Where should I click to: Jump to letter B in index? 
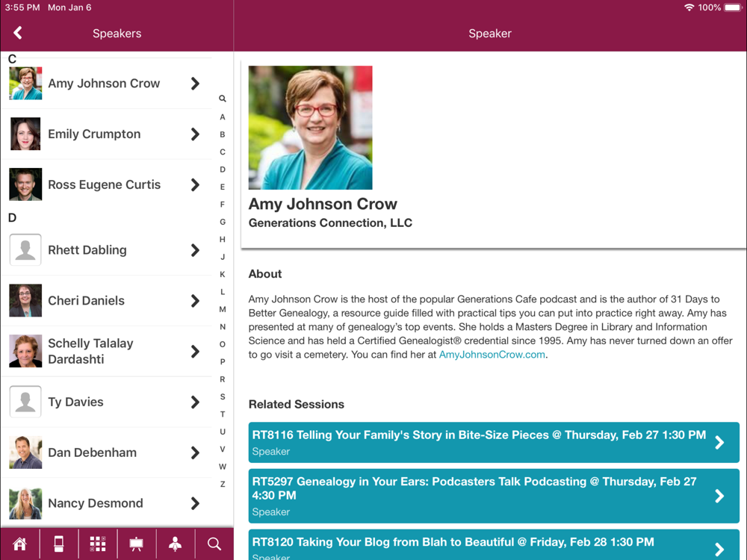223,134
